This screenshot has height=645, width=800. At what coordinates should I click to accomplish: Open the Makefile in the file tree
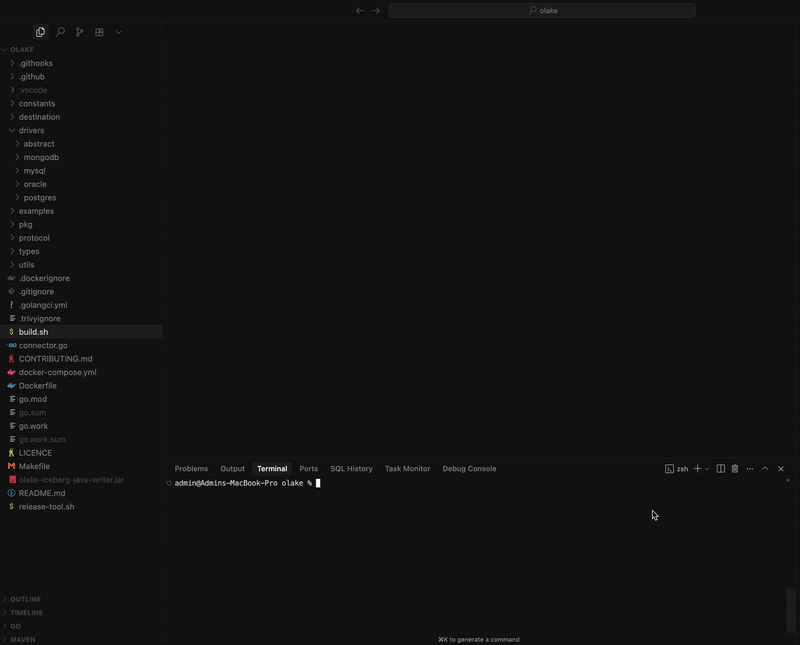pos(34,466)
